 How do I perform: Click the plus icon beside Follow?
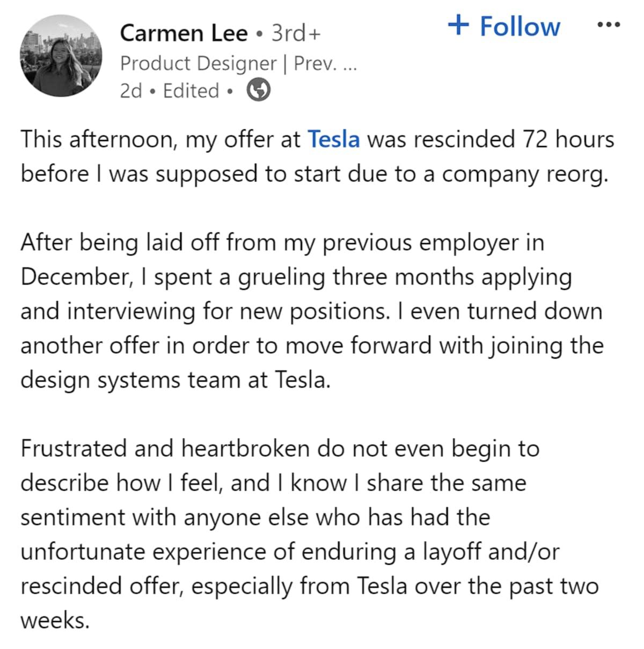[x=459, y=25]
